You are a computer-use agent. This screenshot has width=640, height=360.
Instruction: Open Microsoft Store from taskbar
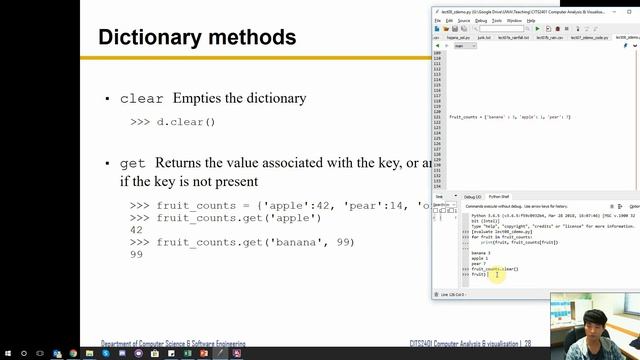pos(155,353)
